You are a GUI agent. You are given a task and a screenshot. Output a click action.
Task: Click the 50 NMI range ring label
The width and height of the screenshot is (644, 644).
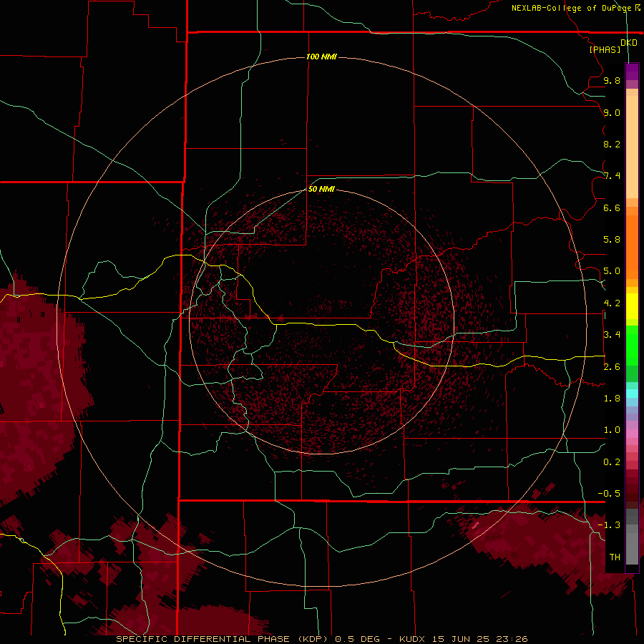tap(321, 189)
